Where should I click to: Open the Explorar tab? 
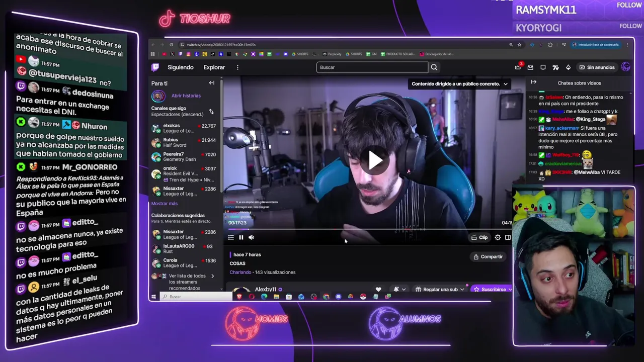tap(214, 67)
